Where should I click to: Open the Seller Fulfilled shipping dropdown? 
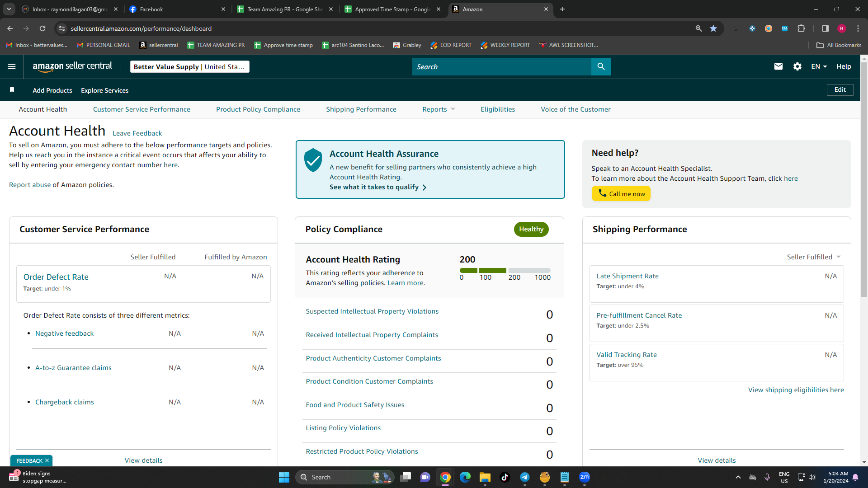(814, 257)
